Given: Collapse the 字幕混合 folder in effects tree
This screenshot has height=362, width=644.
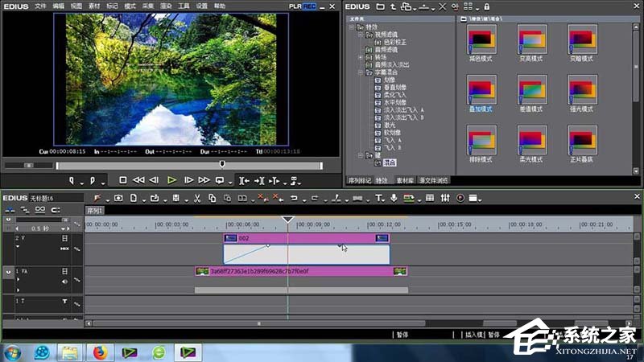Looking at the screenshot, I should tap(361, 72).
